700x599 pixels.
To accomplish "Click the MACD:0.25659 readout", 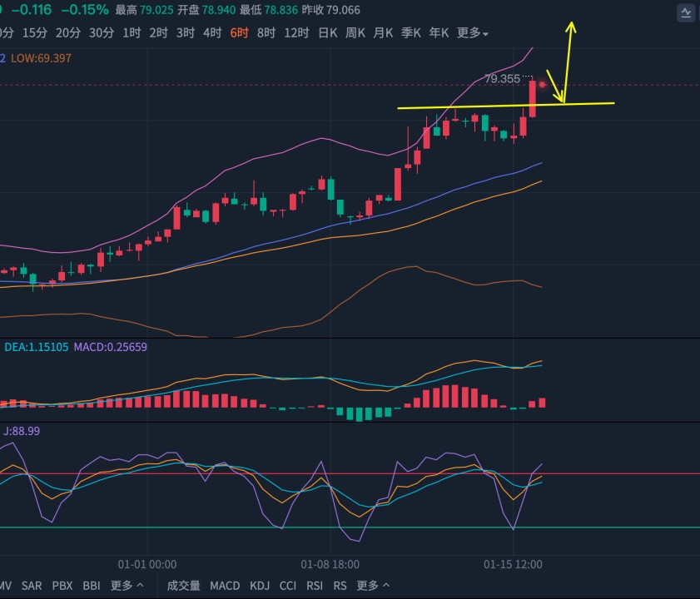I will click(x=110, y=347).
